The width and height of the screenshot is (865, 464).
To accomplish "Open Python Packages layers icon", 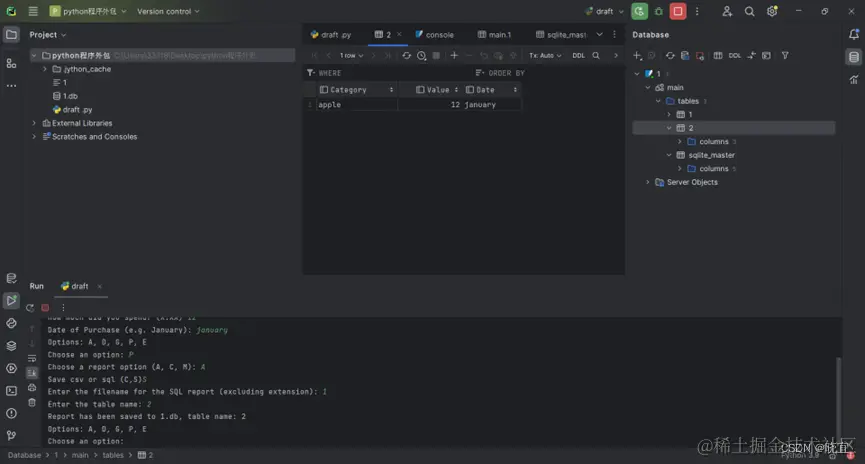I will [x=11, y=346].
